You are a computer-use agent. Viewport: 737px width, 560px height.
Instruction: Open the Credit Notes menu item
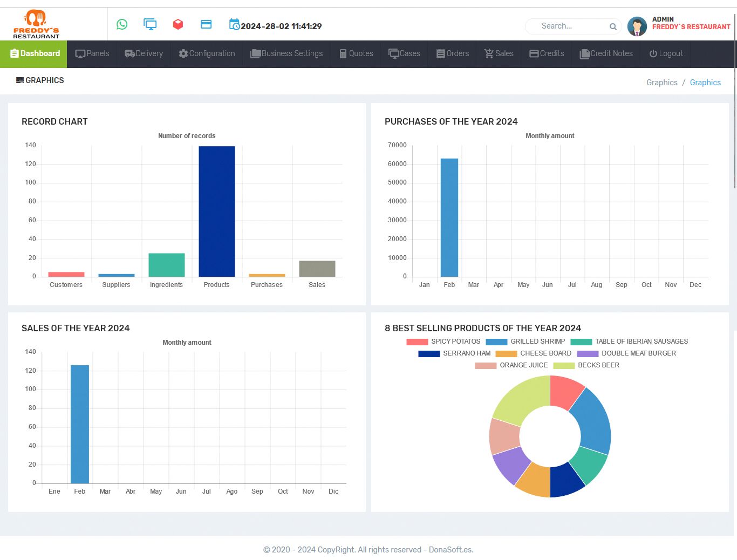606,53
